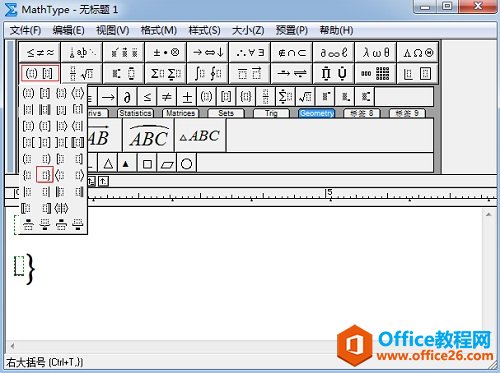Select the Geometry tab

point(316,113)
